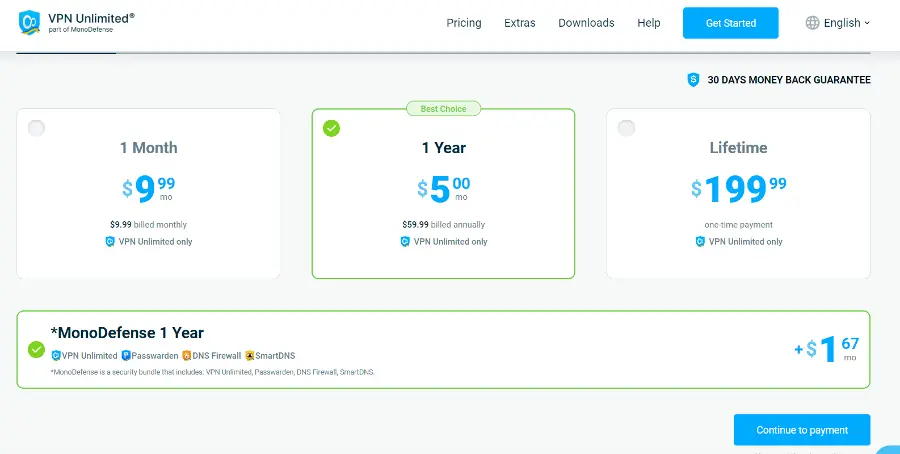Click VPN Unlimited icon in 1 Year card
Viewport: 900px width, 454px height.
(x=405, y=242)
